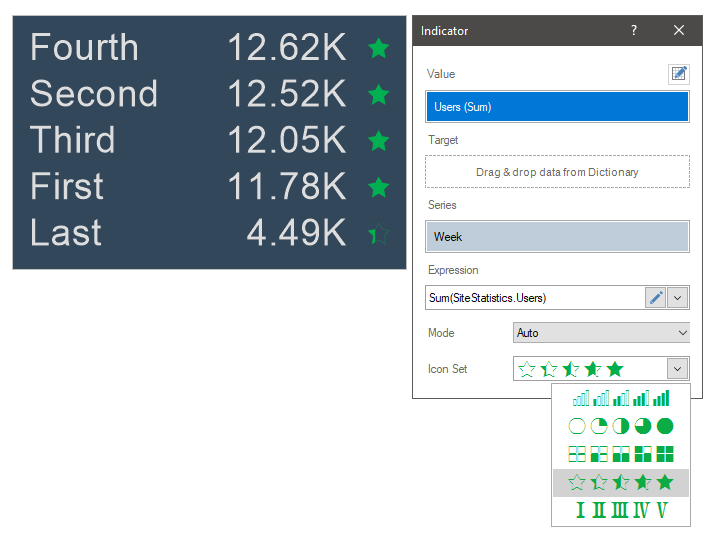Click the Value edit icon
The width and height of the screenshot is (716, 538).
point(679,74)
